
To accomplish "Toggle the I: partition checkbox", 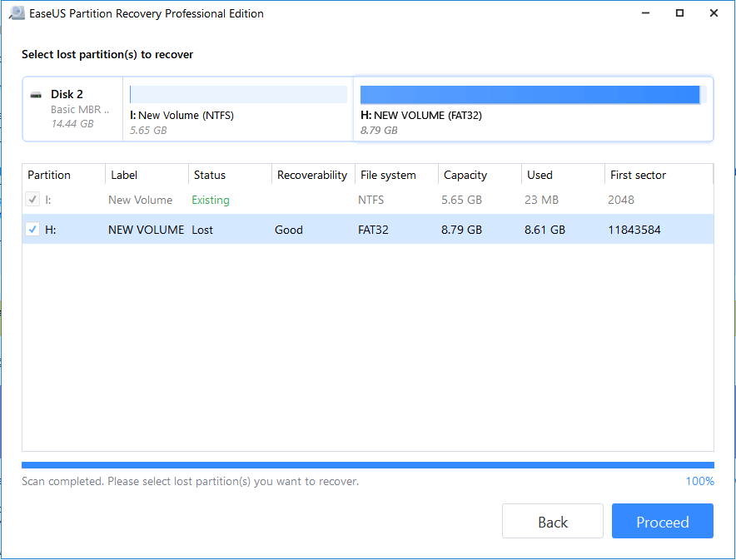I will point(32,200).
